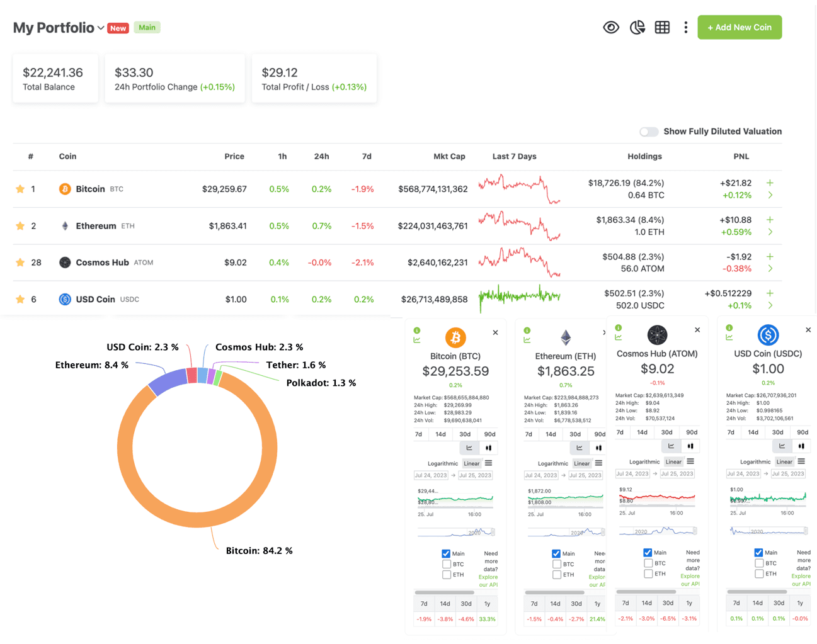The image size is (817, 644).
Task: Switch Ethereum card to line chart
Action: [x=580, y=448]
